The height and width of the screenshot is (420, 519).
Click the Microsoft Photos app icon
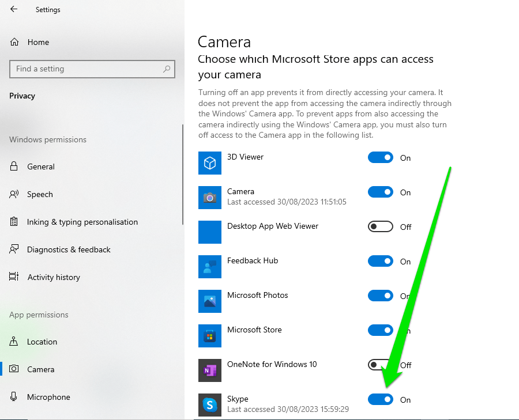210,301
